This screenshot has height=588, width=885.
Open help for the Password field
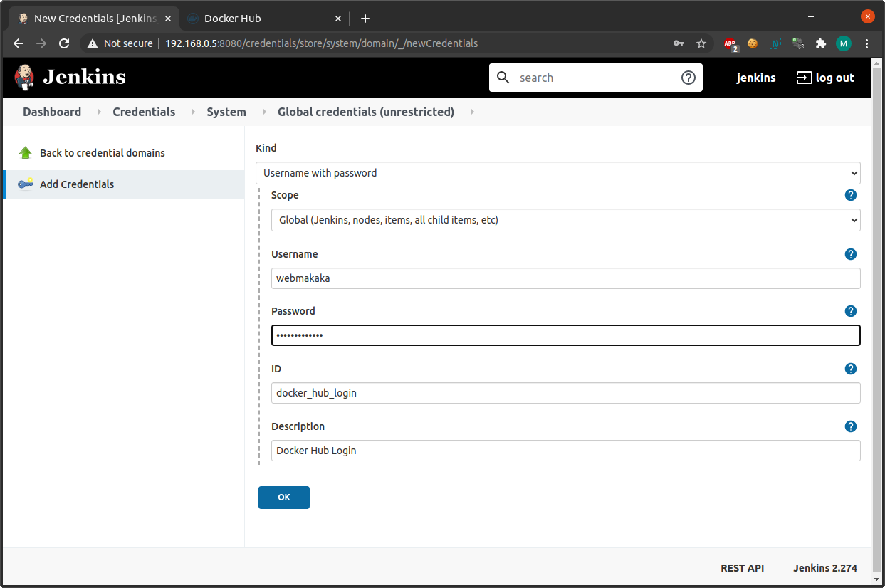click(x=850, y=311)
